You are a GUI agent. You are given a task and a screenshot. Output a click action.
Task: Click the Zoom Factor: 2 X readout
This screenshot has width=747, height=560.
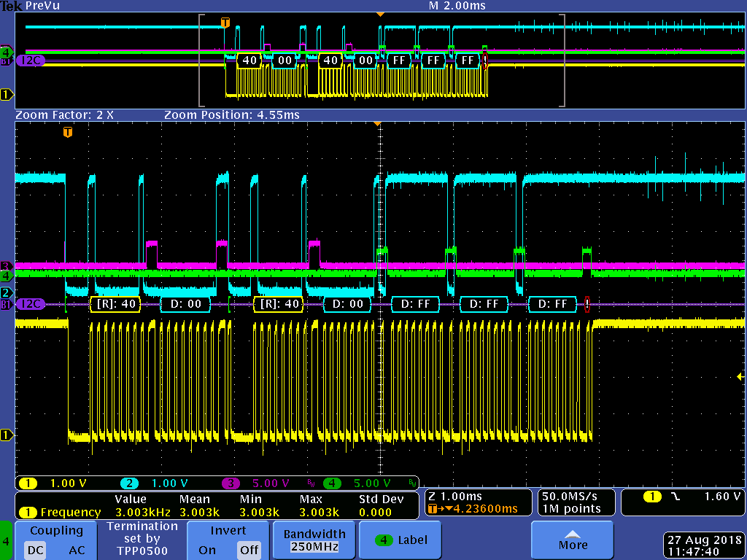[65, 115]
